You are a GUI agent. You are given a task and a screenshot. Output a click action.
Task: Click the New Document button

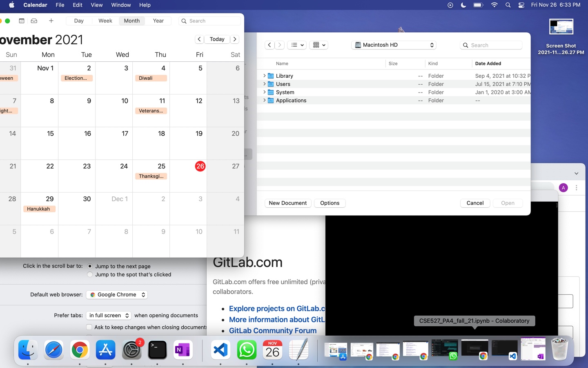coord(288,203)
